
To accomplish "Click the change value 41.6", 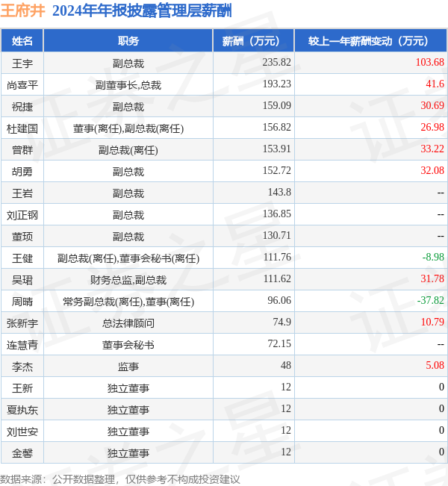I will (435, 84).
